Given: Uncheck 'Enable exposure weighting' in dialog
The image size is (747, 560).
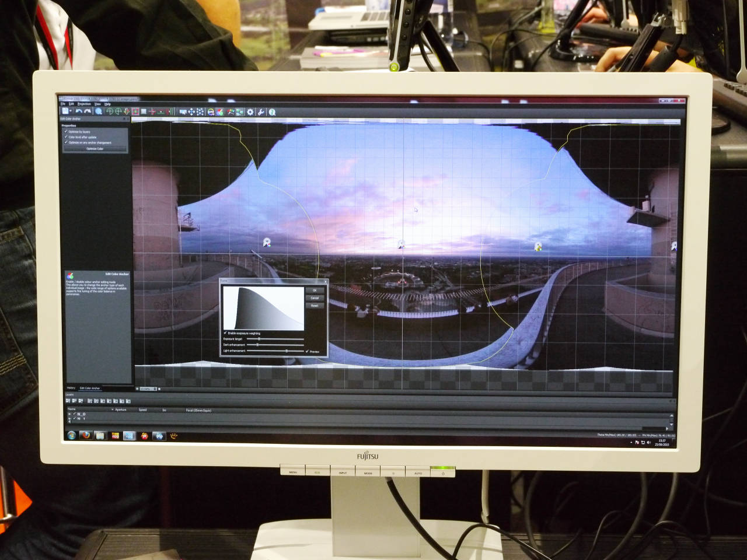Looking at the screenshot, I should 225,333.
